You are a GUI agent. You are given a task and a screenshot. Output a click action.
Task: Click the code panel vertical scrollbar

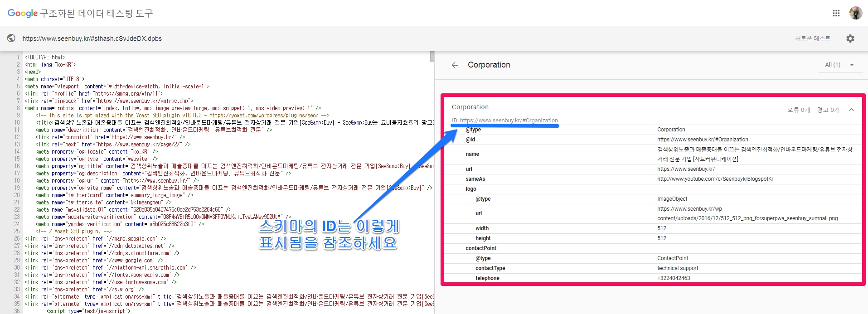[x=432, y=57]
